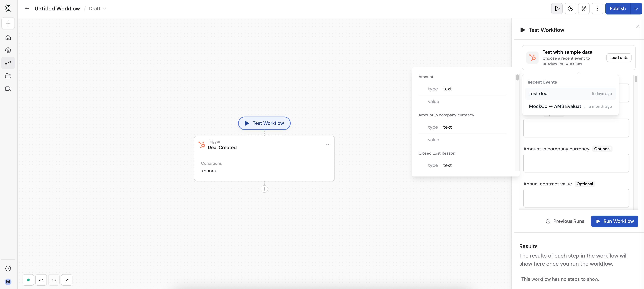The width and height of the screenshot is (644, 289).
Task: Open run history clock icon in toolbar
Action: tap(570, 9)
